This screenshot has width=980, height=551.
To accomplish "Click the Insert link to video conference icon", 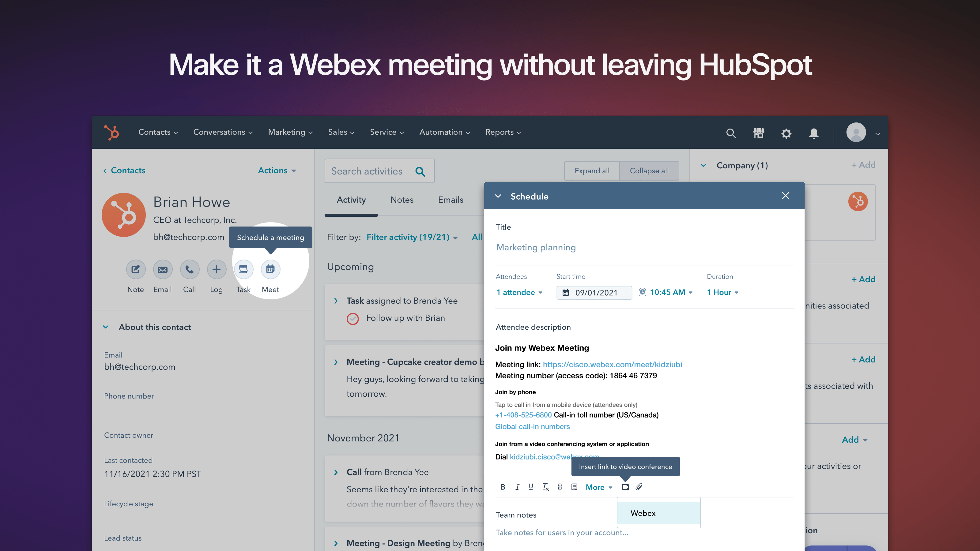I will coord(625,486).
